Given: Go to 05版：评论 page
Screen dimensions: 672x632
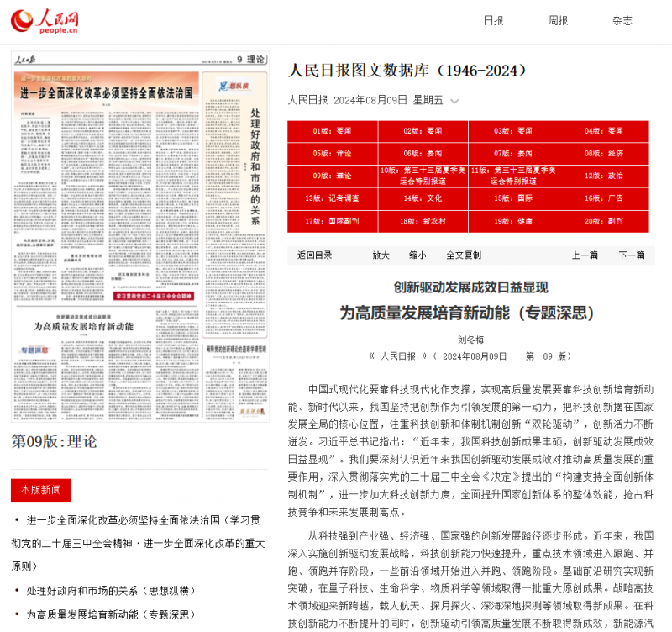Looking at the screenshot, I should (x=333, y=154).
